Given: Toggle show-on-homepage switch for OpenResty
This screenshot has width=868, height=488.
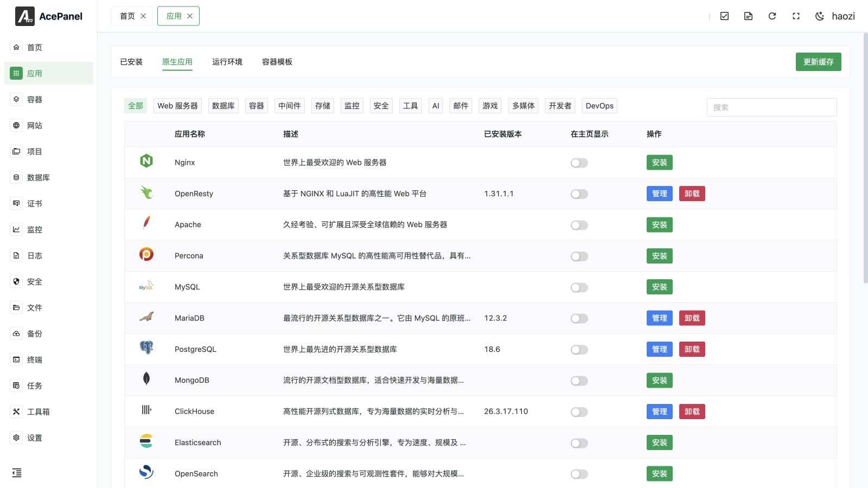Looking at the screenshot, I should coord(579,194).
